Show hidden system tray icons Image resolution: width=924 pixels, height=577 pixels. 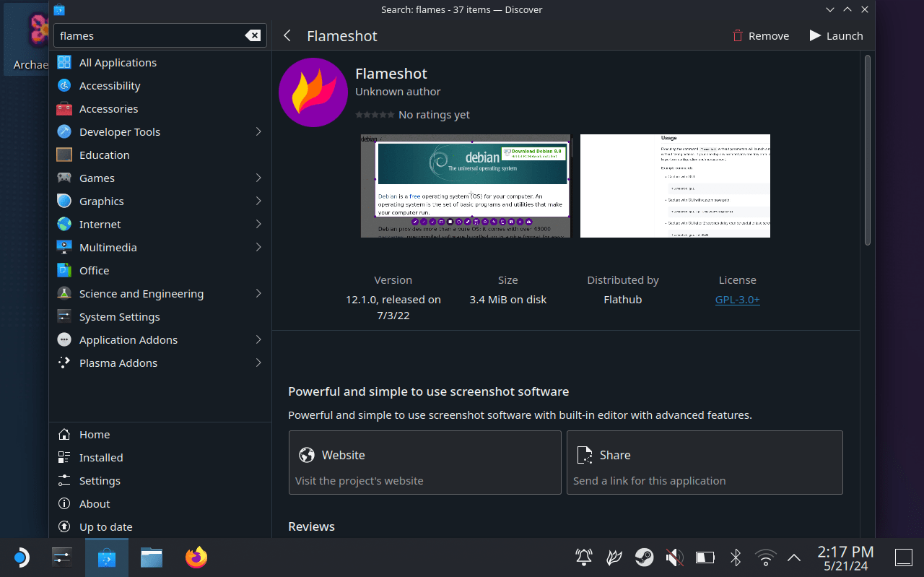click(x=794, y=557)
